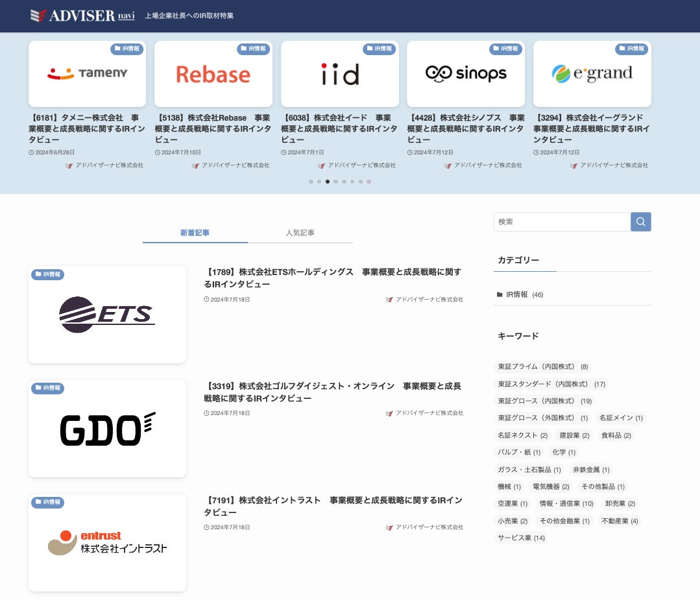Screen dimensions: 700x600
Task: Filter by その他製品 keyword
Action: 603,487
